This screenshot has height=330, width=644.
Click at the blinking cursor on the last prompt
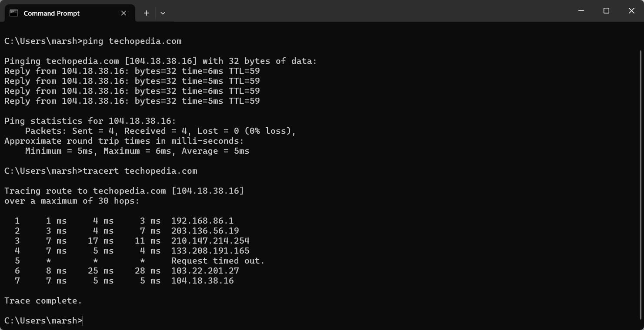point(83,321)
